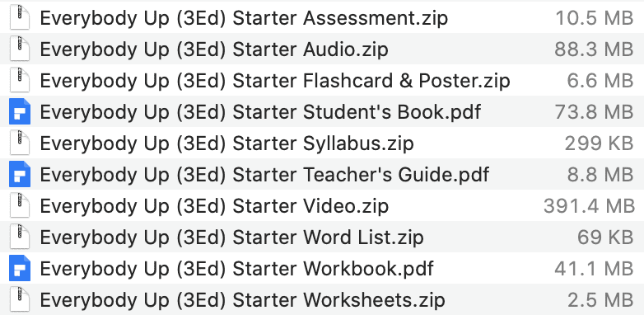Select Starter Teacher's Guide.pdf file name
This screenshot has height=315, width=644.
pos(264,174)
